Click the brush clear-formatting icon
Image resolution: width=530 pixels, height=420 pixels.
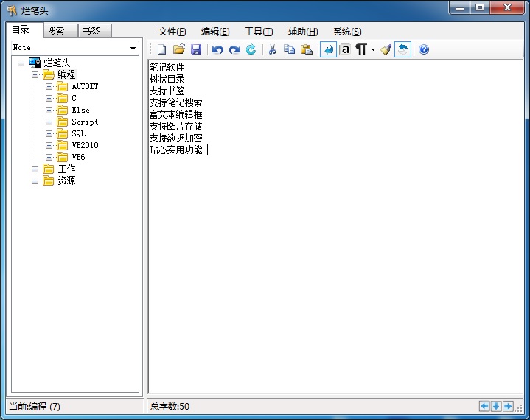click(x=386, y=49)
